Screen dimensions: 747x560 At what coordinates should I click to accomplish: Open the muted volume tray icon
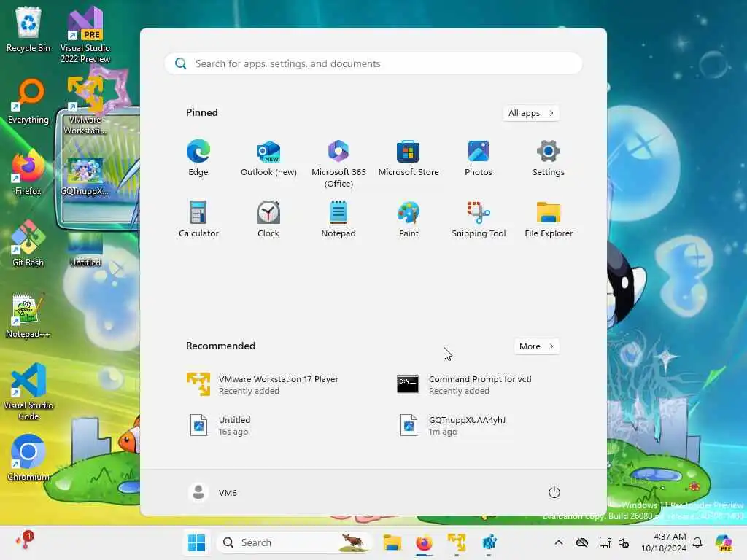point(624,542)
